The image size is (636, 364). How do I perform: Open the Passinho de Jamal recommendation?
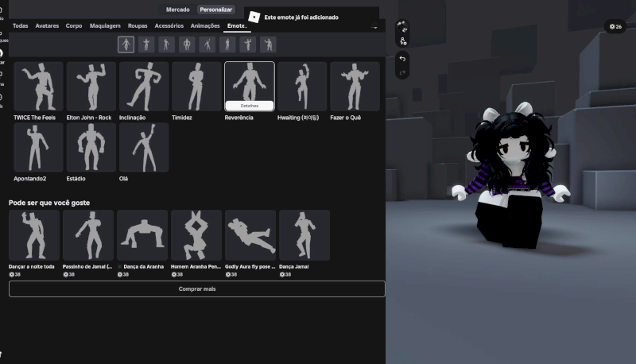coord(88,235)
